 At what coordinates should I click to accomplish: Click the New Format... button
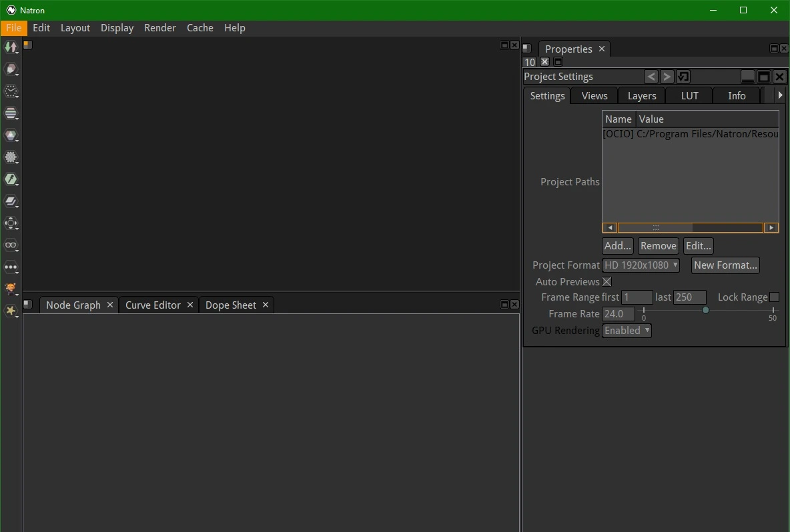point(725,265)
